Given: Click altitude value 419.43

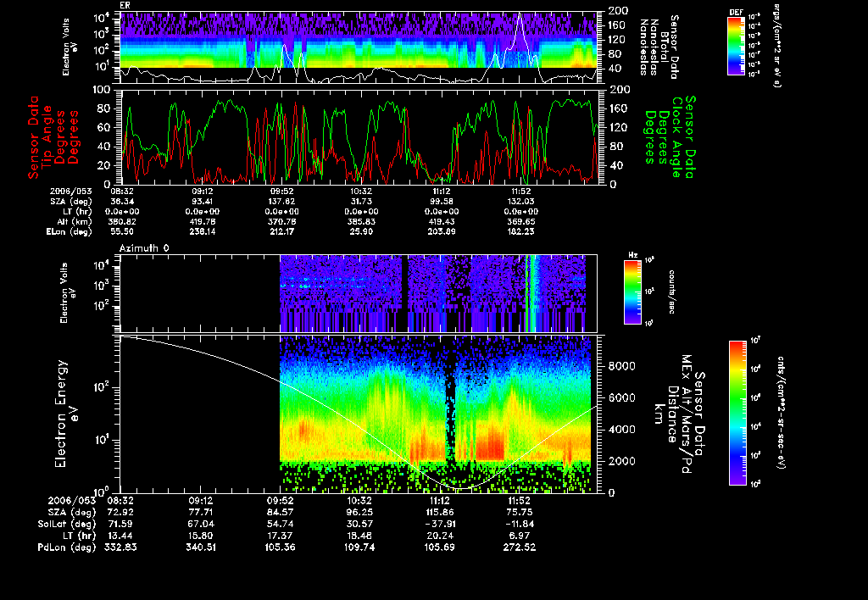Looking at the screenshot, I should (441, 221).
